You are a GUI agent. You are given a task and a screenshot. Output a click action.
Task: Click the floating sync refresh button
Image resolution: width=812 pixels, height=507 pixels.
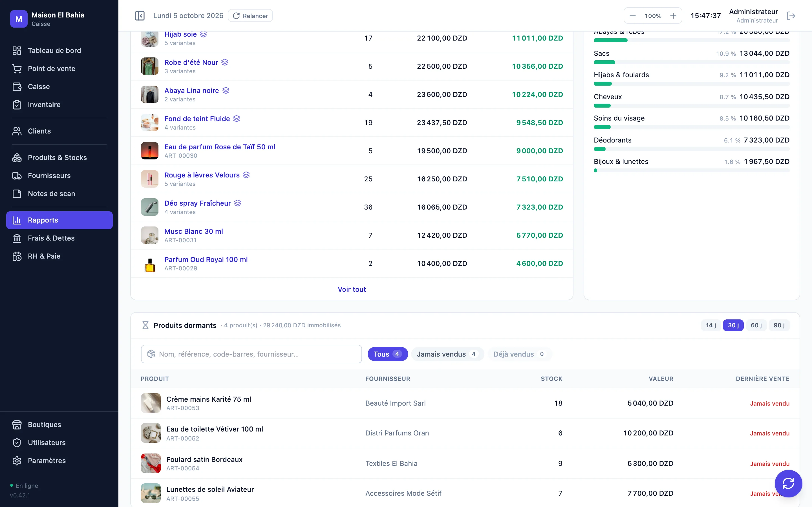788,483
